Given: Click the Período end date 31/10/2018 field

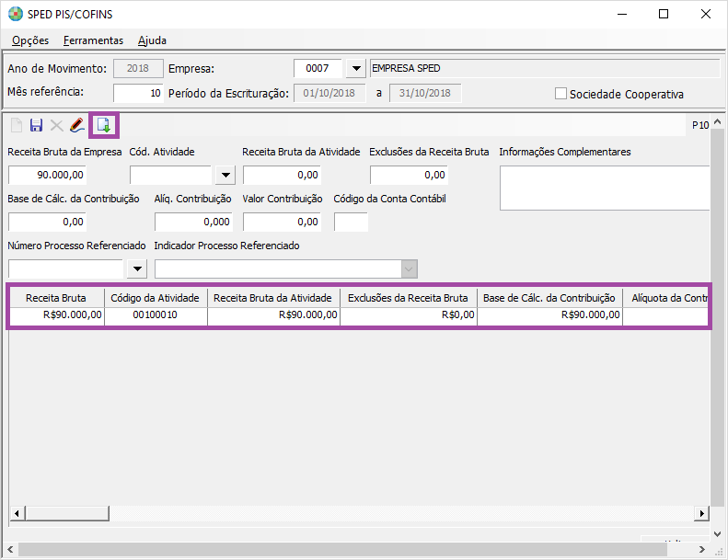Looking at the screenshot, I should [425, 93].
